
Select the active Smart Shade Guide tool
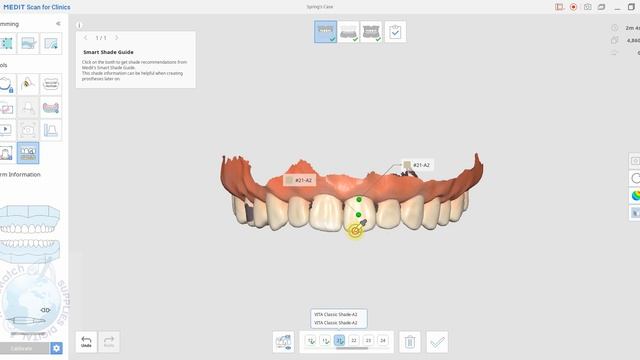point(28,153)
